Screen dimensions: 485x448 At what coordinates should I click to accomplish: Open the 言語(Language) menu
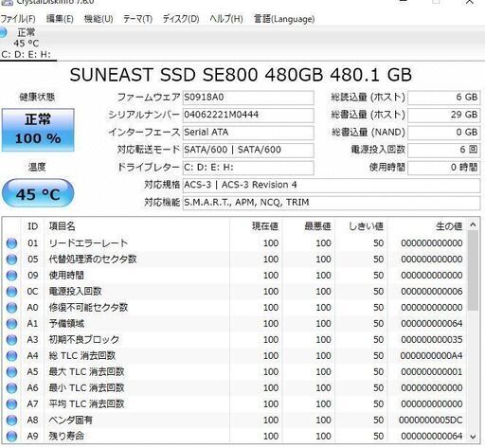[284, 19]
